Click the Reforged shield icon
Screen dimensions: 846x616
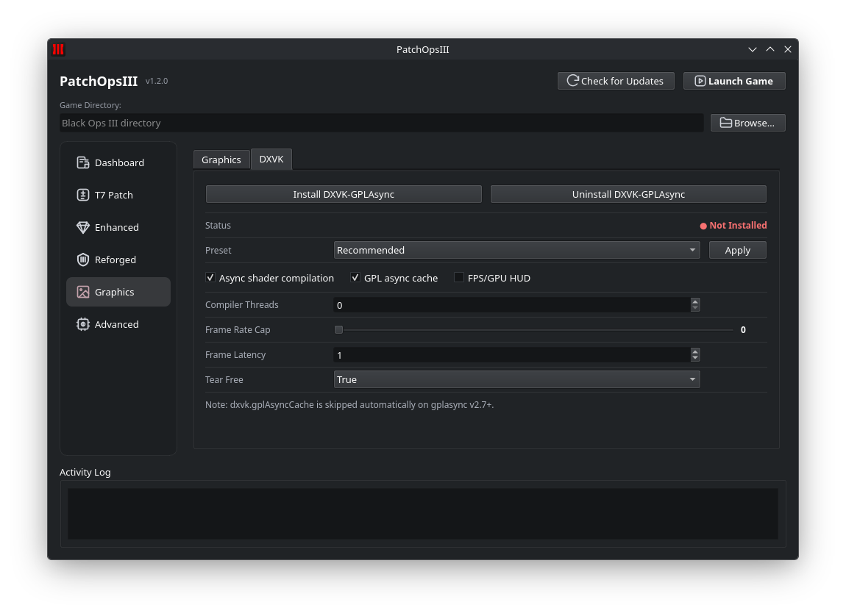(82, 259)
